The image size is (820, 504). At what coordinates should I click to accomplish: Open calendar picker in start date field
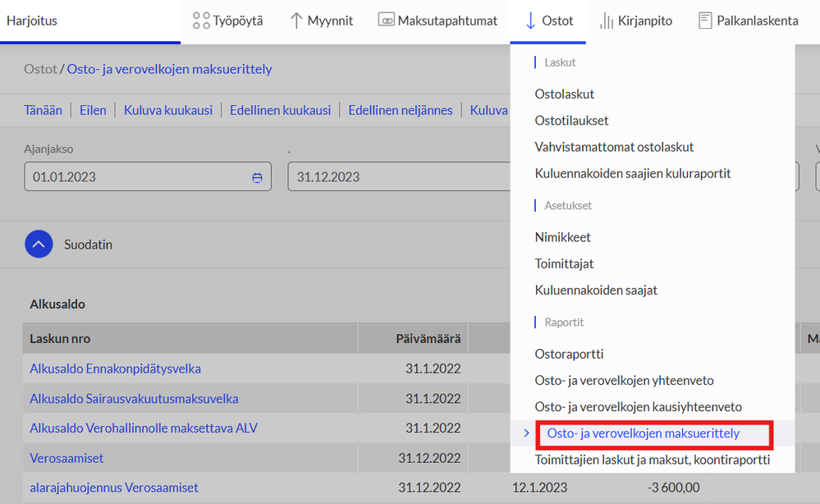[257, 178]
